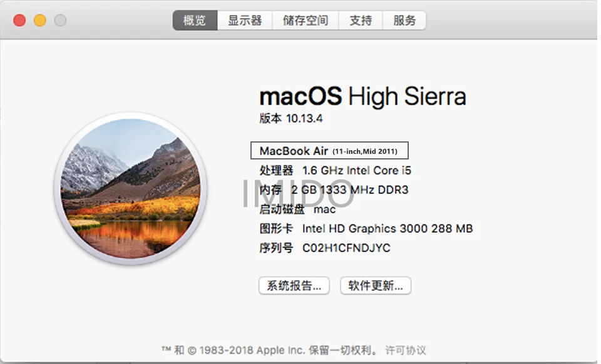601x364 pixels.
Task: Click the 软件更新... button
Action: tap(376, 286)
